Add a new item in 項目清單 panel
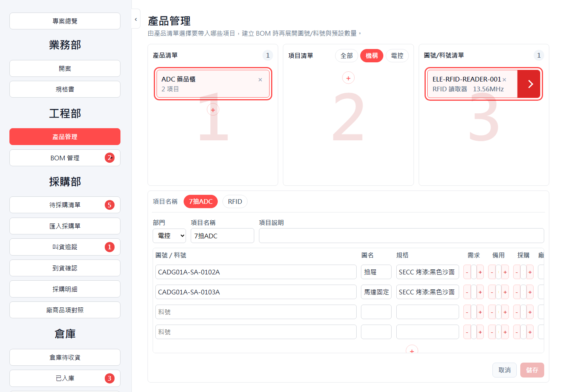Image resolution: width=565 pixels, height=392 pixels. (348, 78)
